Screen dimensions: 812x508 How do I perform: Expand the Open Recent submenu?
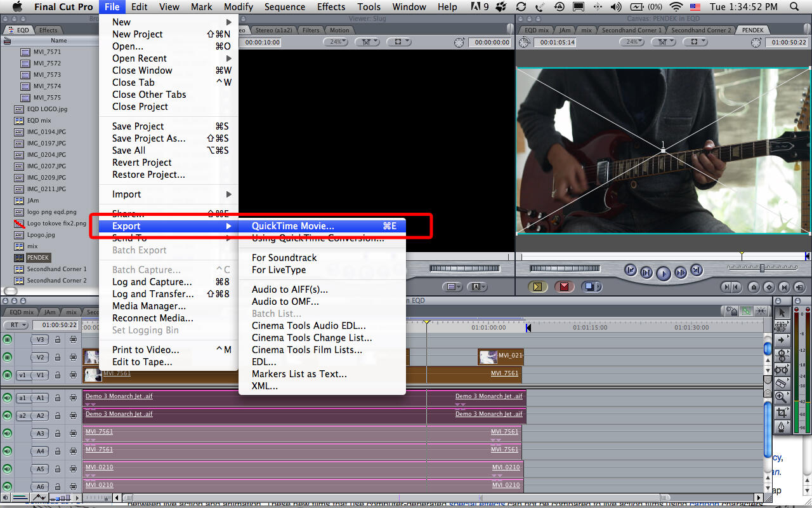click(x=169, y=58)
